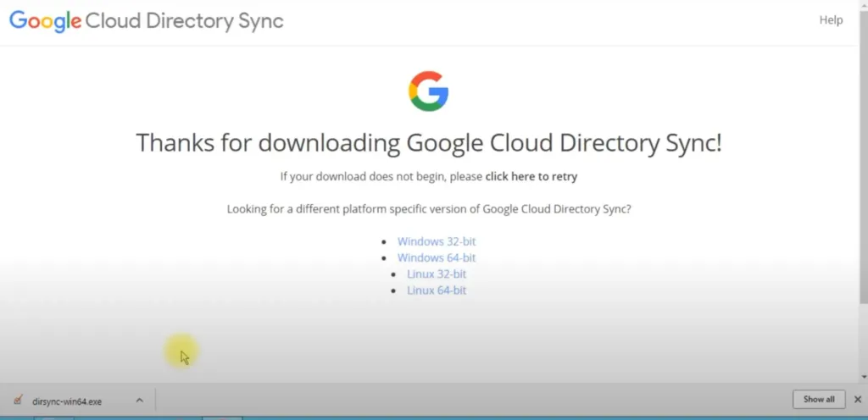The image size is (868, 420).
Task: Click the Google wordmark logo in header
Action: (44, 21)
